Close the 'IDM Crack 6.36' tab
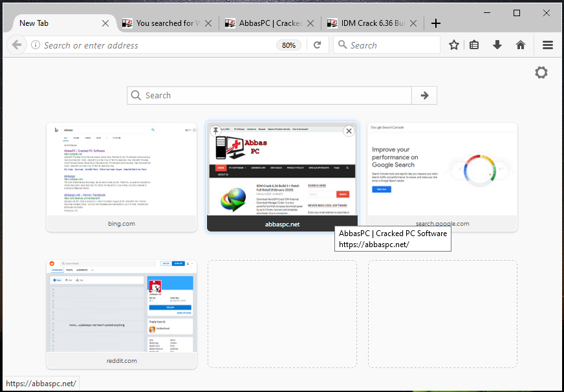This screenshot has height=392, width=564. tap(413, 23)
